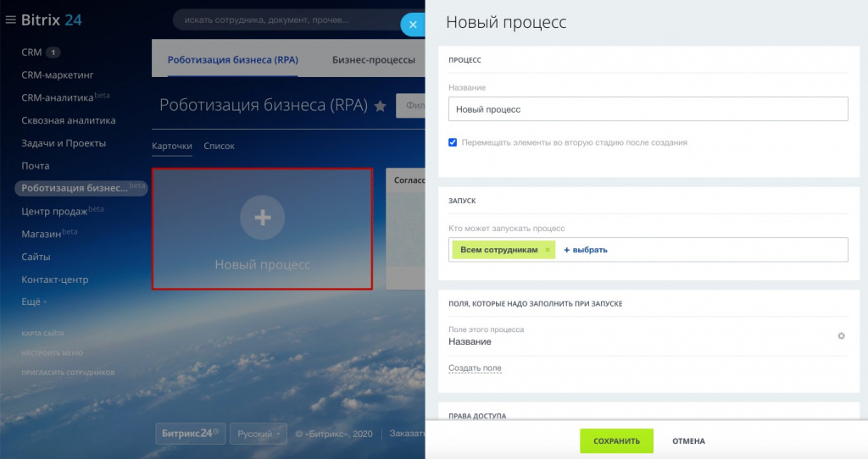Click + выбрать to add who can launch
868x459 pixels.
coord(586,250)
